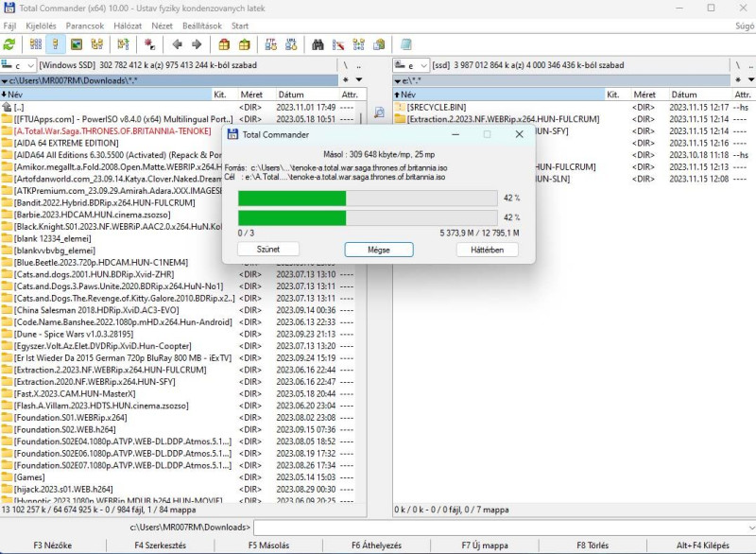Click parent directory [..] icon in left panel

pos(7,107)
